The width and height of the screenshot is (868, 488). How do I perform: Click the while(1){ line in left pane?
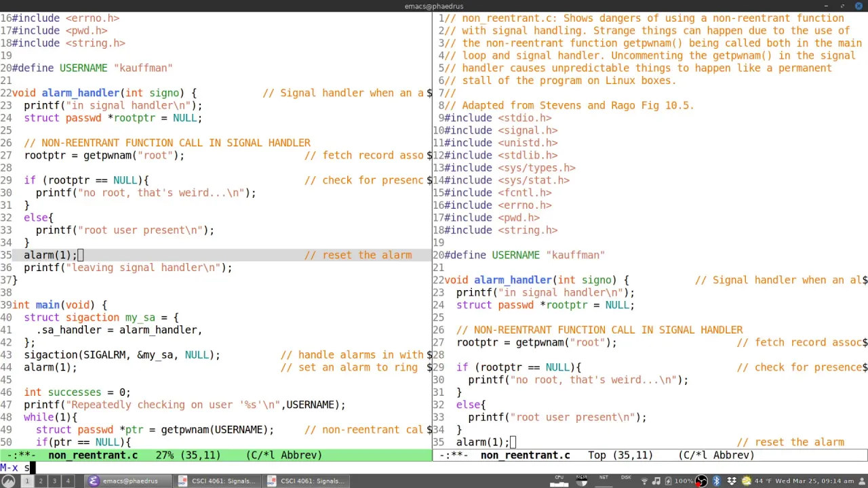pos(51,418)
